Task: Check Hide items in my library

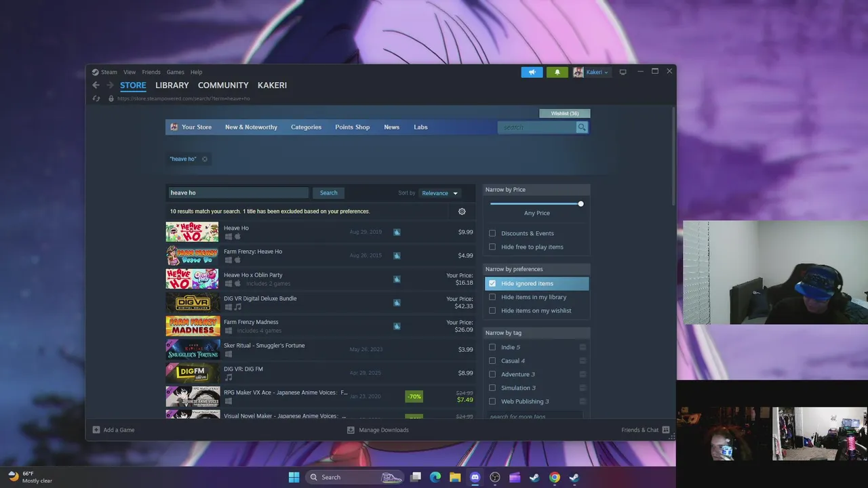Action: [x=492, y=297]
